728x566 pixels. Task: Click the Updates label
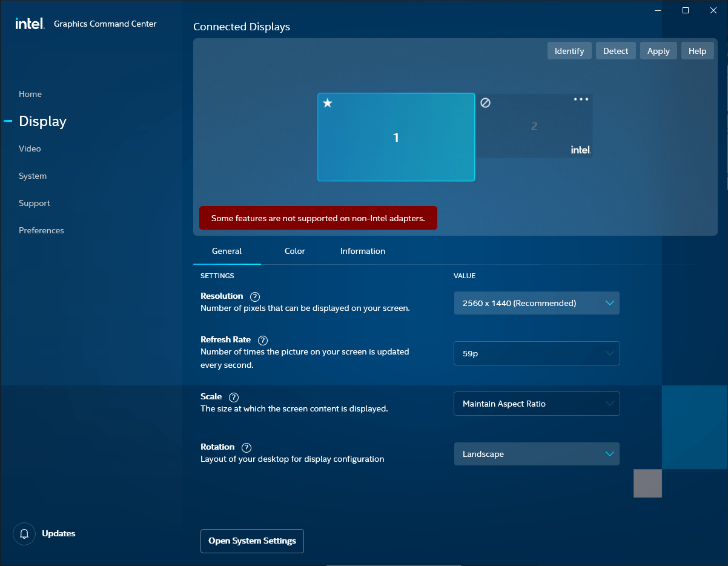(x=59, y=534)
